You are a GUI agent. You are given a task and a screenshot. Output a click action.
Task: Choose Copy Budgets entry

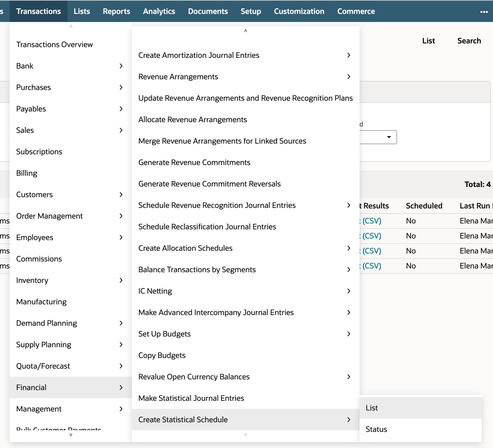(x=245, y=355)
